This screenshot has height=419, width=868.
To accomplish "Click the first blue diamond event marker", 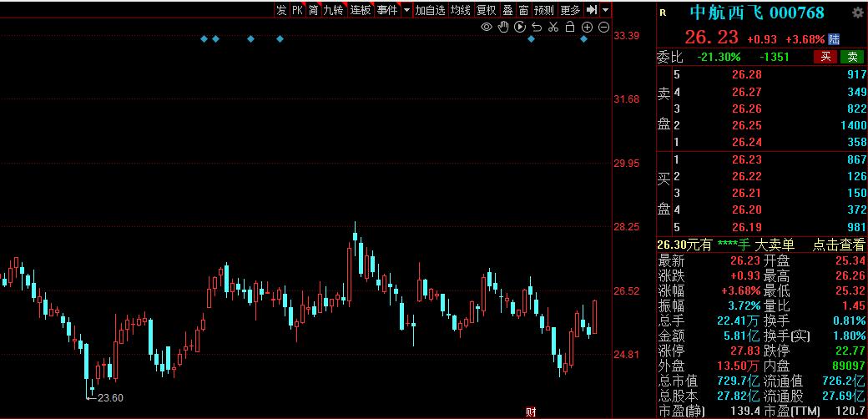I will (204, 38).
